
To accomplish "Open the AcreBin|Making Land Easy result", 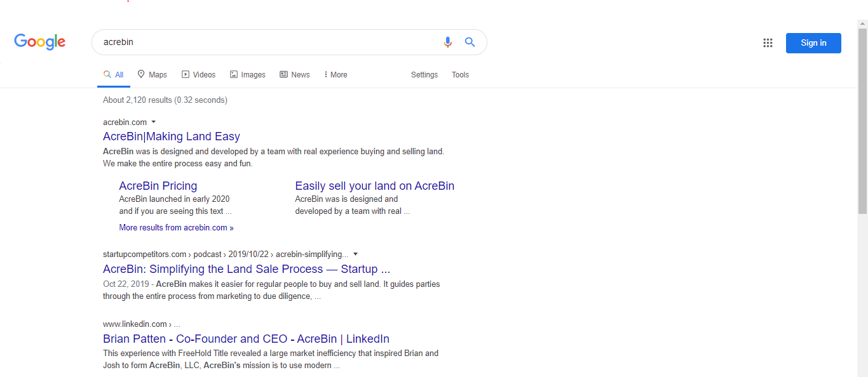I will (172, 136).
